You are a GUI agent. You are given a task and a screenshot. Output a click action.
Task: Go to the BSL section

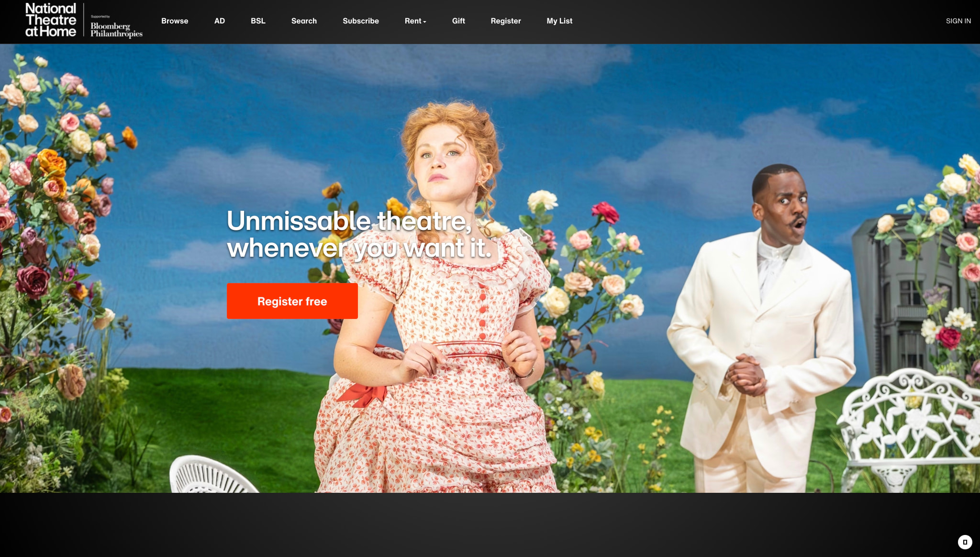[258, 21]
